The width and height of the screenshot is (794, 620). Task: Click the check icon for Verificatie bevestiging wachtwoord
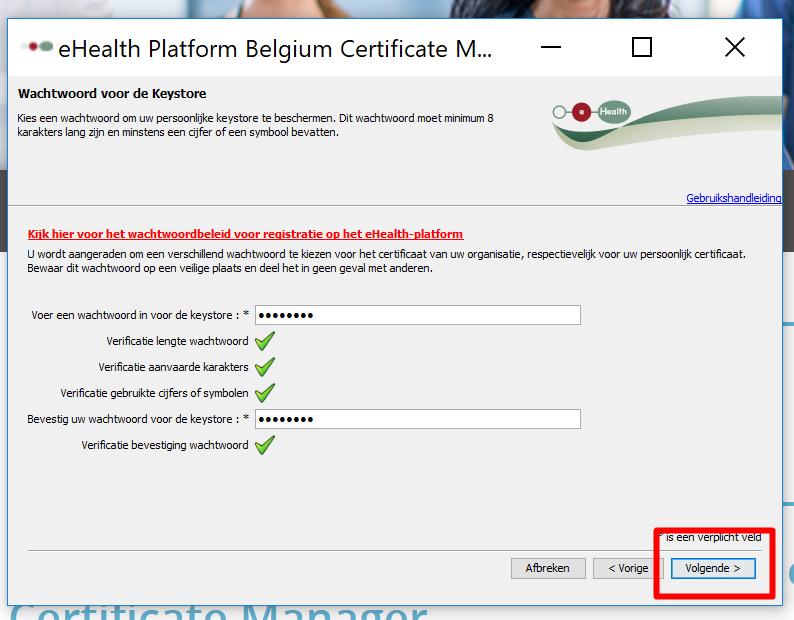(265, 445)
